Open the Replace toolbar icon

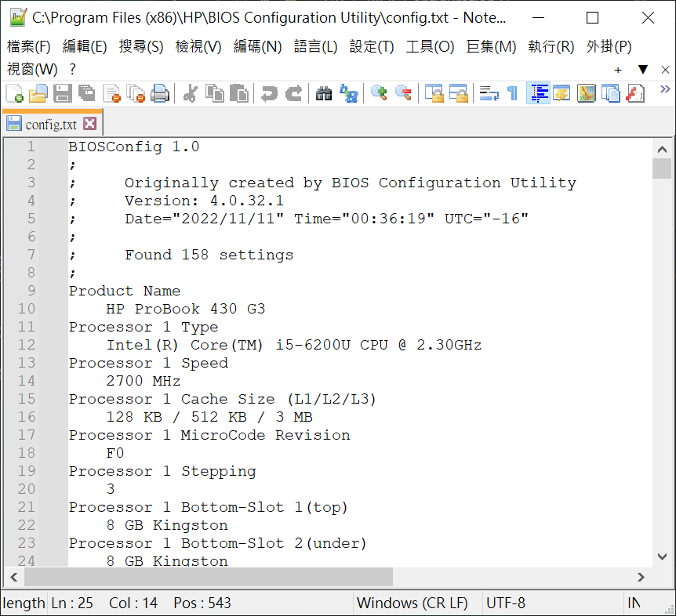coord(348,93)
